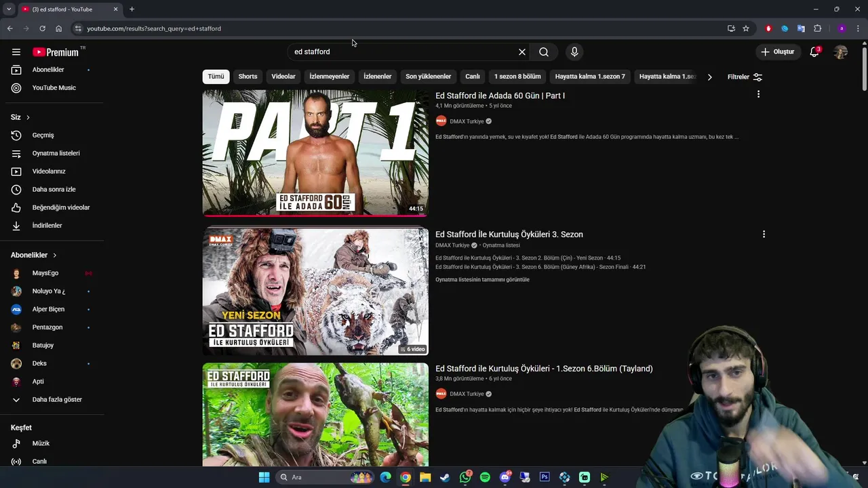Open the red hand ad blocker extension
868x488 pixels.
coord(768,28)
